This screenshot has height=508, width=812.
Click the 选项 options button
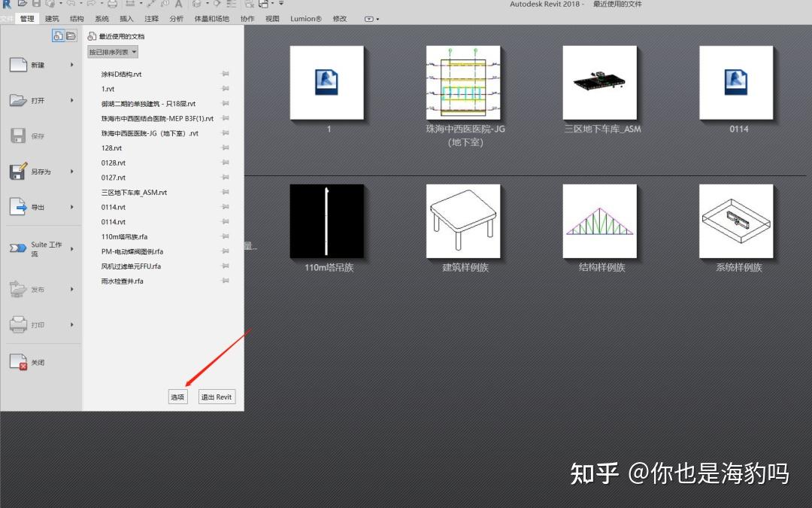(177, 397)
